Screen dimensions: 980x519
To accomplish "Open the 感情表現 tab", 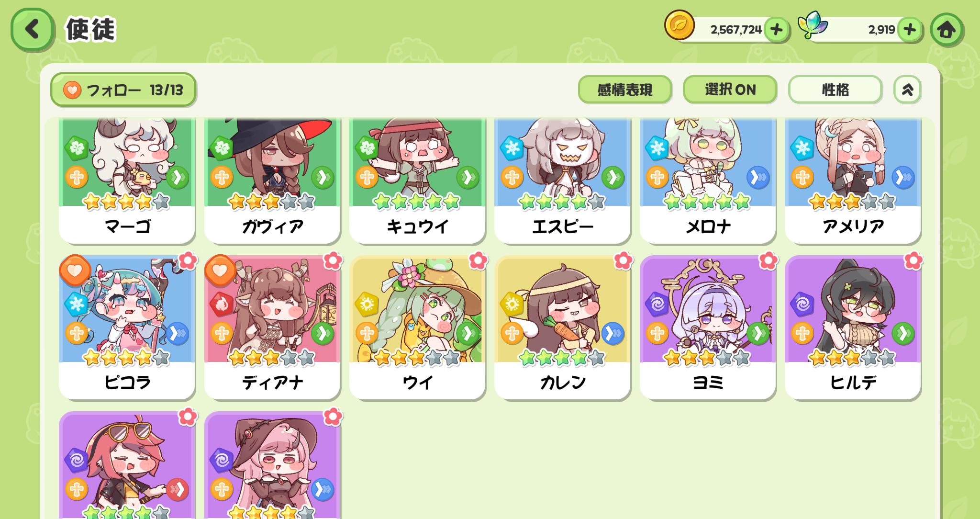I will coord(625,90).
